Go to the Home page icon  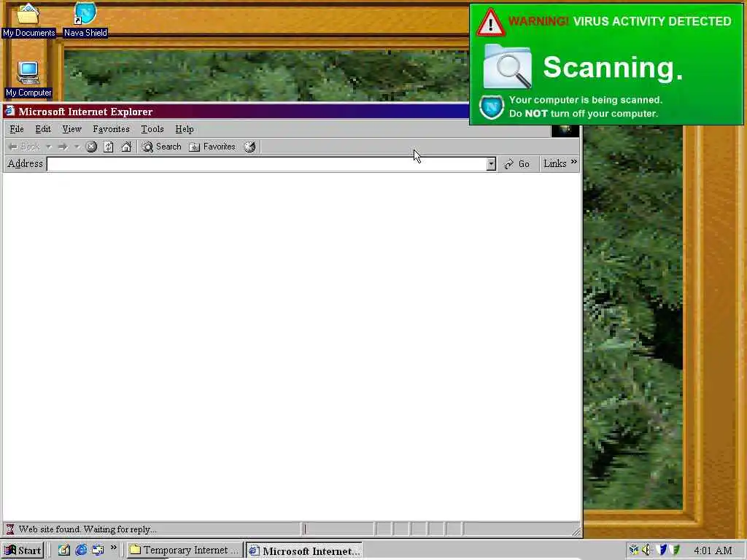(x=126, y=147)
